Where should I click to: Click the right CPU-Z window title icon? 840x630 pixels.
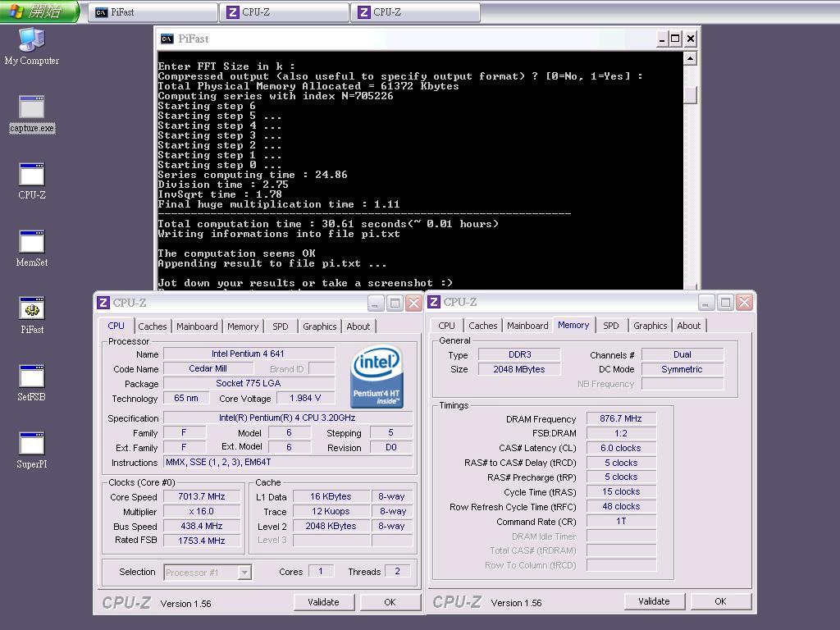434,302
